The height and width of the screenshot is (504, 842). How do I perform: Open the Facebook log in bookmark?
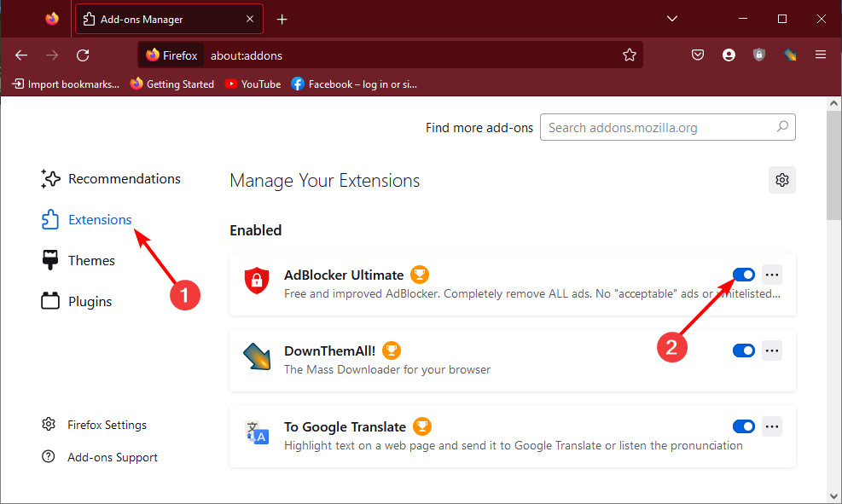pyautogui.click(x=354, y=84)
